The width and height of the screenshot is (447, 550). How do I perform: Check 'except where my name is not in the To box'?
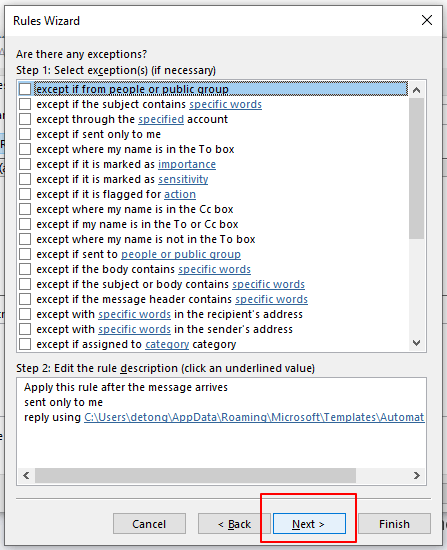point(25,239)
